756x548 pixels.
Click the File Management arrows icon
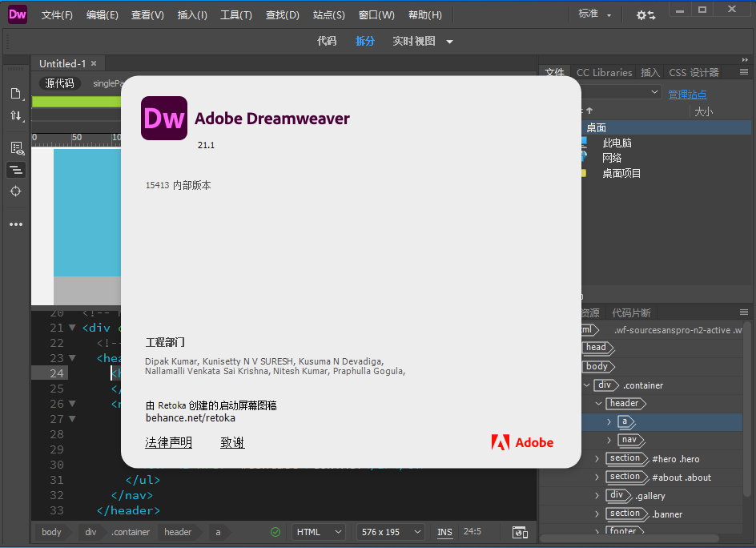16,115
